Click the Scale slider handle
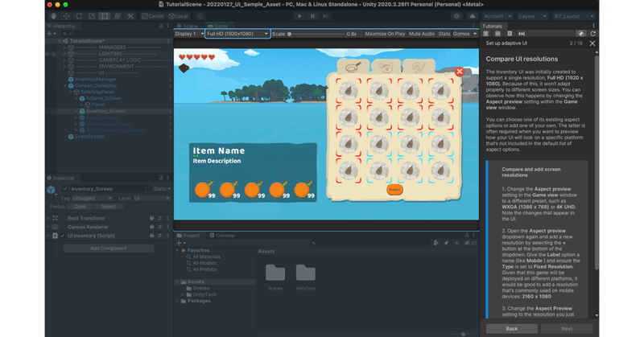 coord(289,34)
